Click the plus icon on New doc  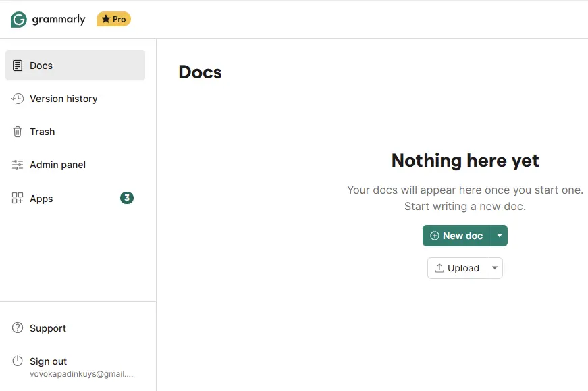coord(434,236)
